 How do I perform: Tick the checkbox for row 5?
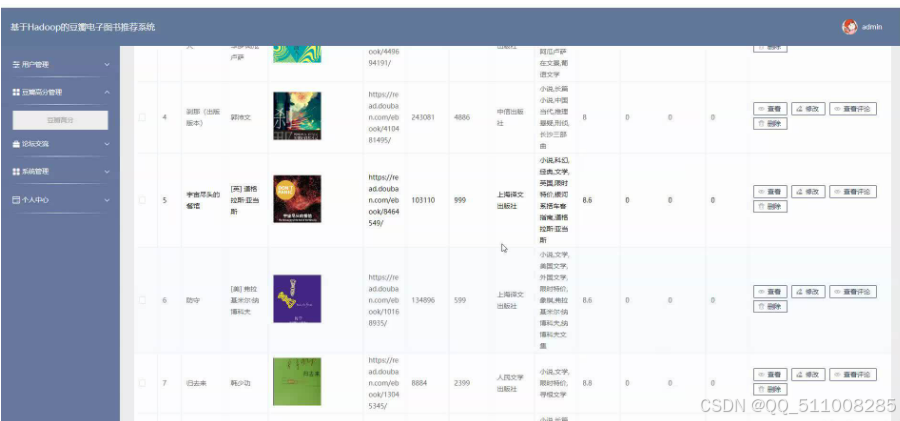[x=142, y=200]
